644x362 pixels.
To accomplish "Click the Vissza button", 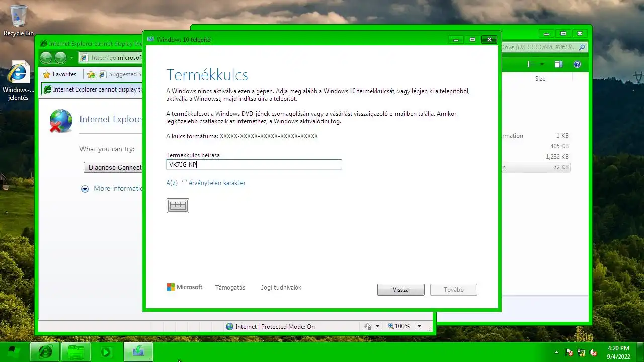I will [401, 290].
